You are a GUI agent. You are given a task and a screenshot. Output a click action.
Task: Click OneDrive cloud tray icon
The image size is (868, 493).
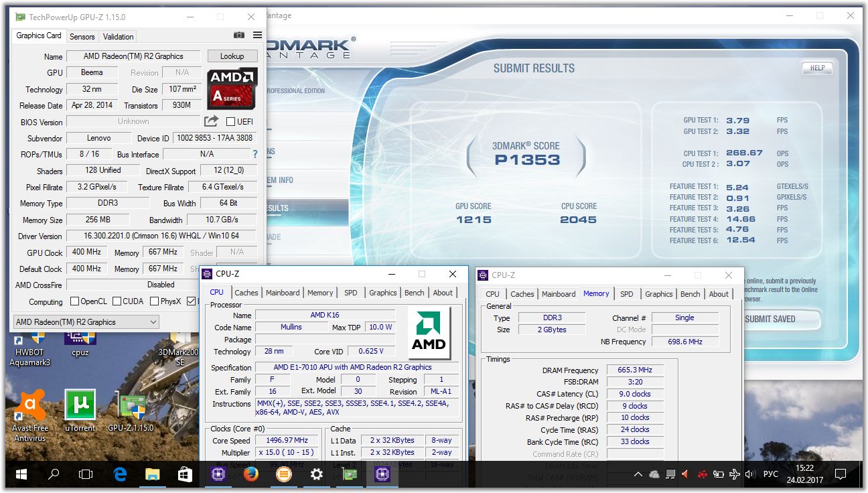654,474
